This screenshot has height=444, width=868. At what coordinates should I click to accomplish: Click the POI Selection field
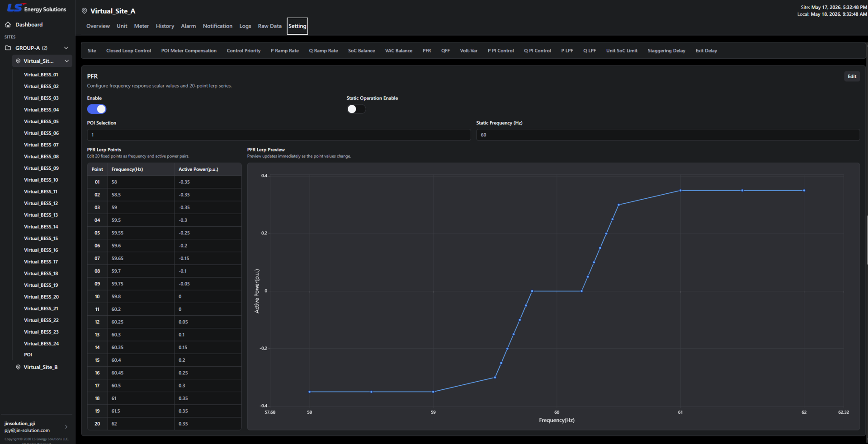(279, 135)
